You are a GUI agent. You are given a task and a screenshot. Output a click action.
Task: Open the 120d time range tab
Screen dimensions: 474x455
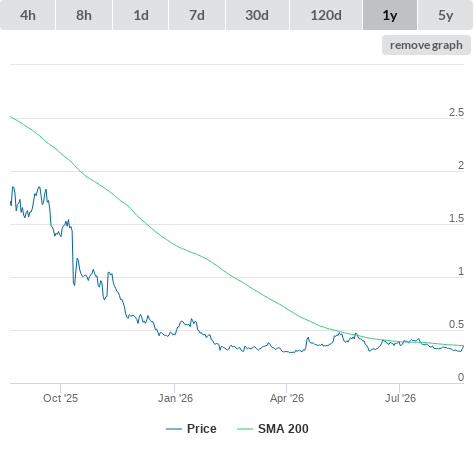[x=326, y=15]
